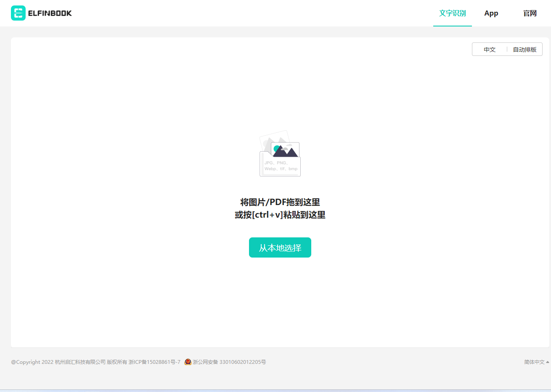Switch to the 文字识别 tab
Image resolution: width=551 pixels, height=392 pixels.
(452, 13)
